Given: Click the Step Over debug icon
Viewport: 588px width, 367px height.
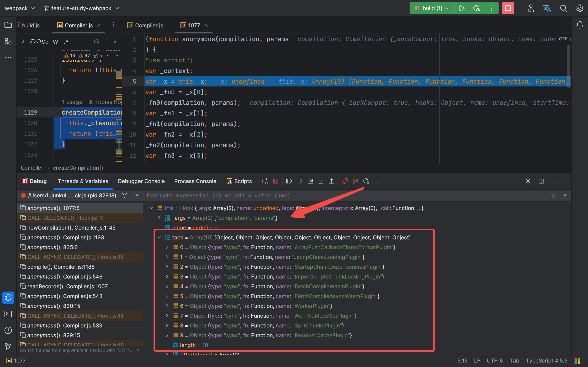Looking at the screenshot, I should click(310, 181).
